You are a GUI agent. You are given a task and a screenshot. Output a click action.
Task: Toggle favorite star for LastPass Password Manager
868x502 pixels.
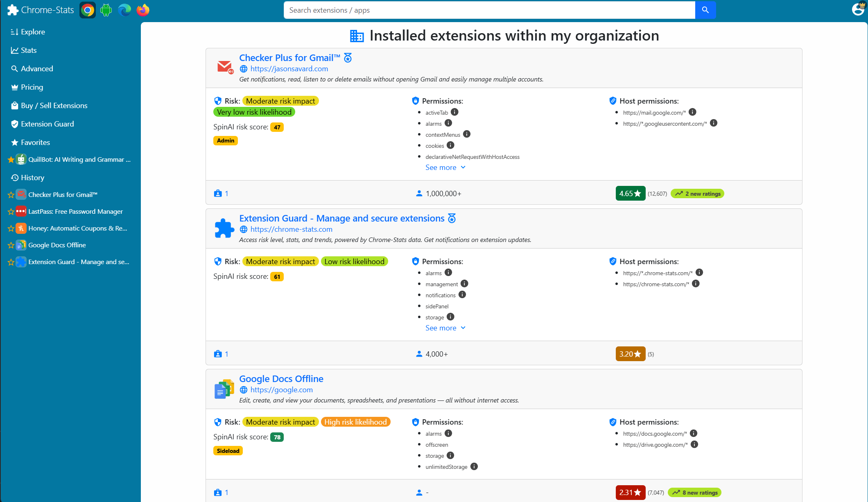click(11, 212)
